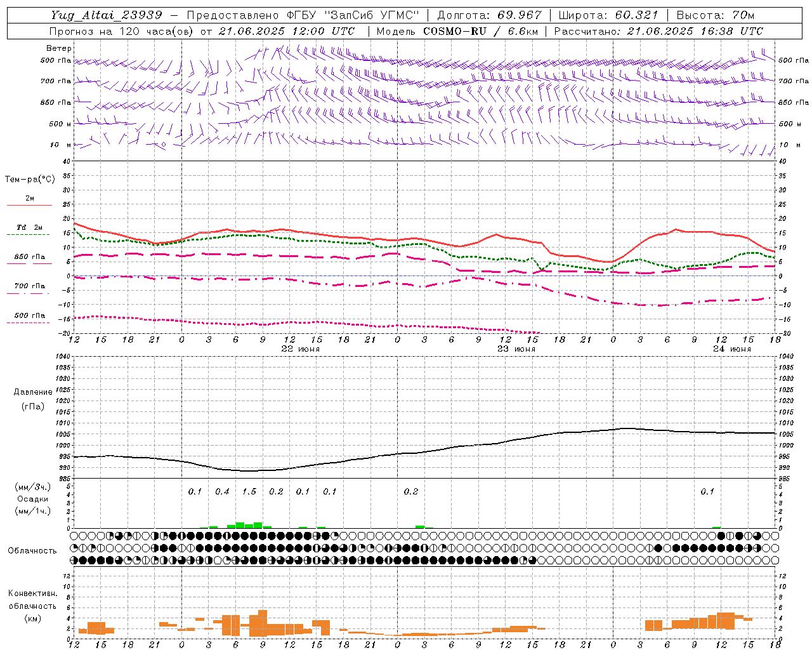Click the Td 2м legend entry
The width and height of the screenshot is (812, 650).
pyautogui.click(x=30, y=227)
